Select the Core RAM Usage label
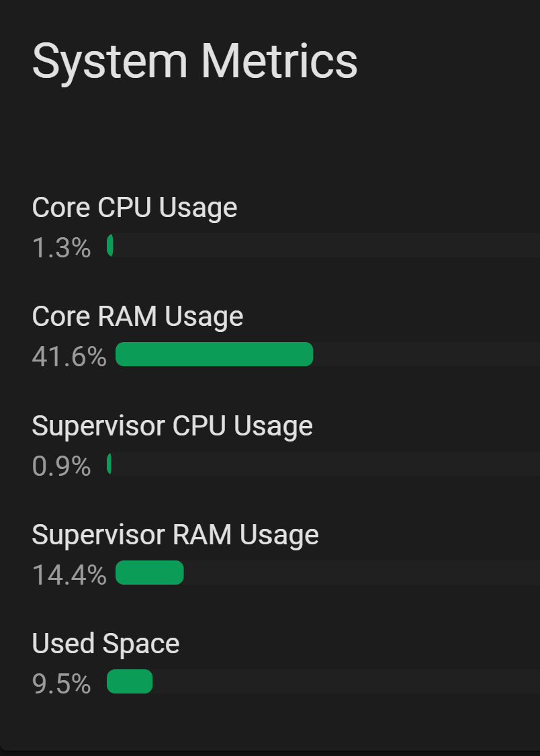The width and height of the screenshot is (540, 756). 137,316
